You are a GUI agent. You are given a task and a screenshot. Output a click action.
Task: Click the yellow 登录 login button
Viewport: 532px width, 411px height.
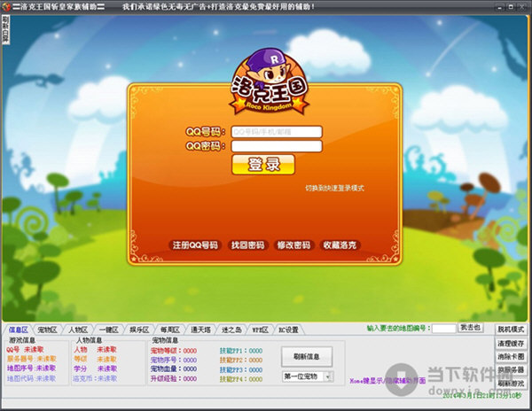point(263,165)
